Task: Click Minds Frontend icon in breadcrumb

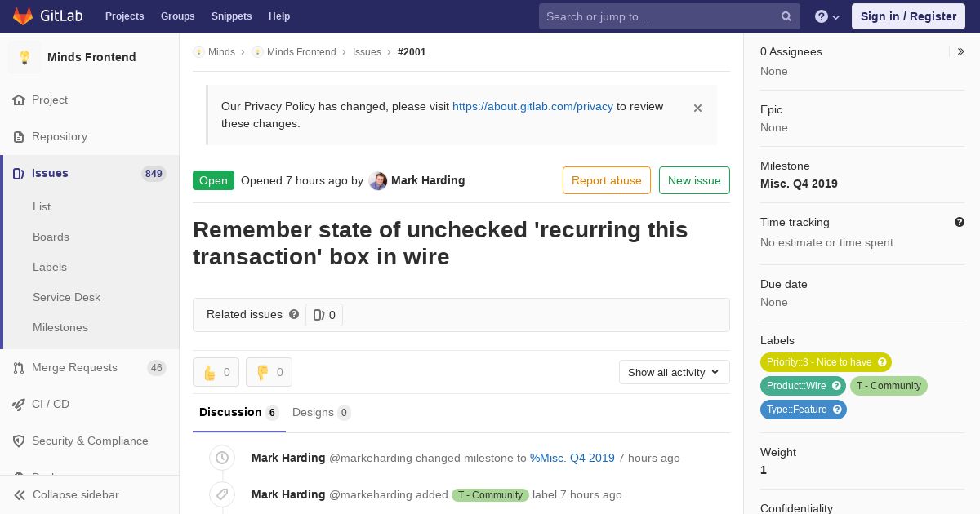Action: pyautogui.click(x=257, y=52)
